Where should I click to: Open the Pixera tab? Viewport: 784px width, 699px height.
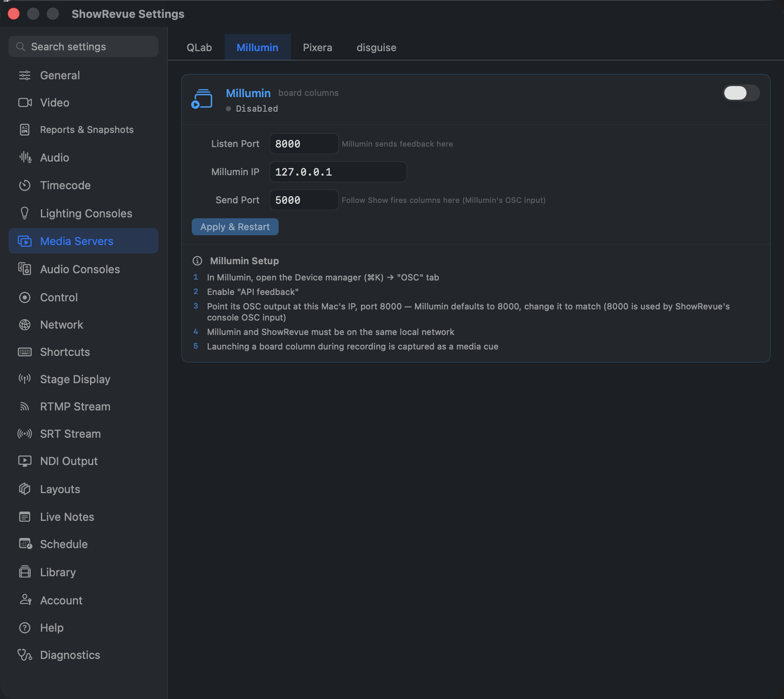click(318, 47)
